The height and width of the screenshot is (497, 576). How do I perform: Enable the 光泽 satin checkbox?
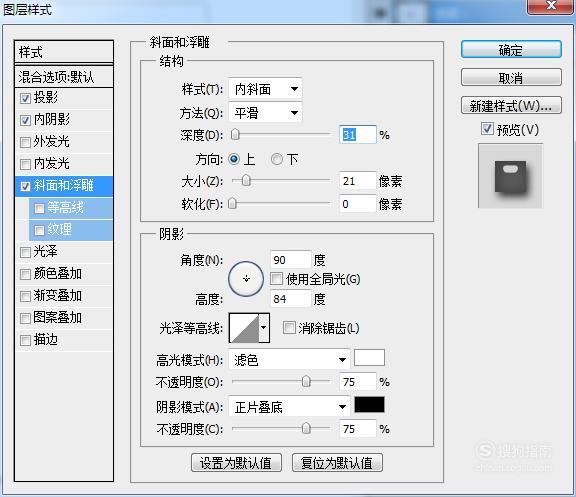point(25,252)
